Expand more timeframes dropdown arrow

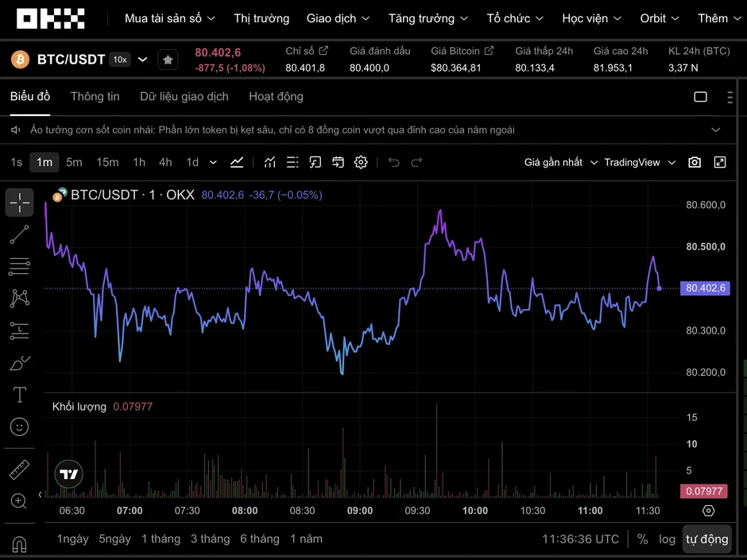(213, 162)
